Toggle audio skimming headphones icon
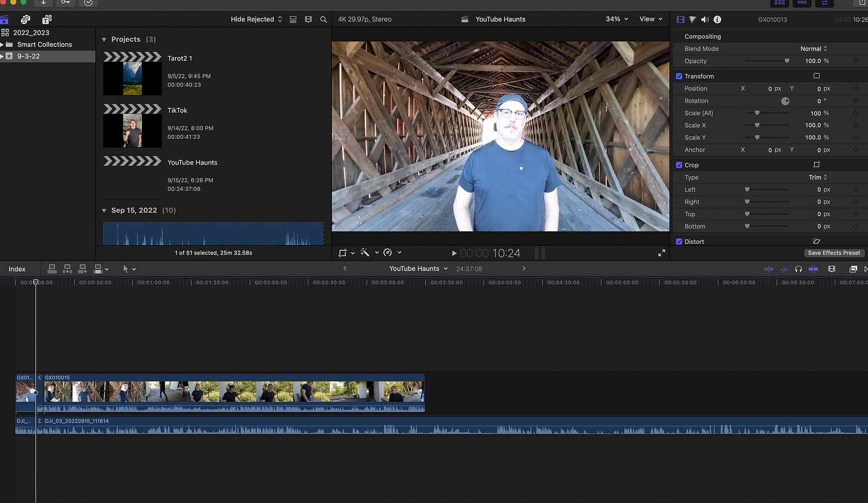Screen dimensions: 868x503 [x=798, y=269]
